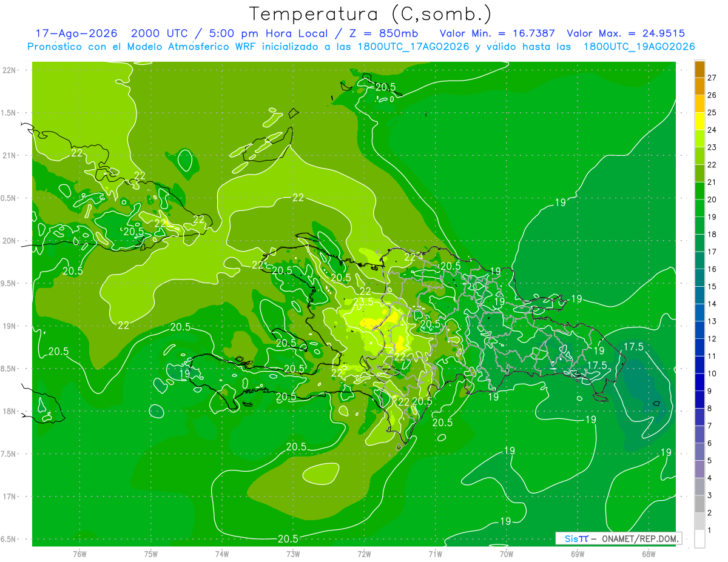Click the 'Valor Min. = 16.7387' value
Screen dimensions: 728x562
click(x=497, y=33)
